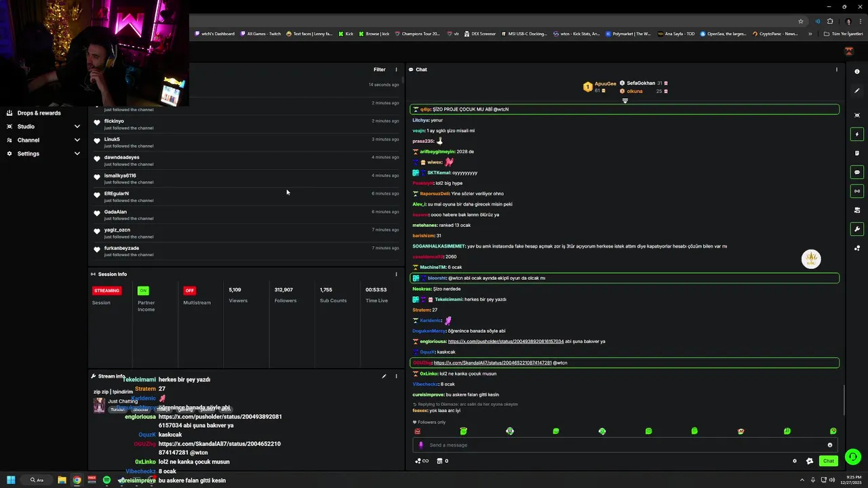
Task: Open the channel points icon below chat
Action: click(x=422, y=461)
